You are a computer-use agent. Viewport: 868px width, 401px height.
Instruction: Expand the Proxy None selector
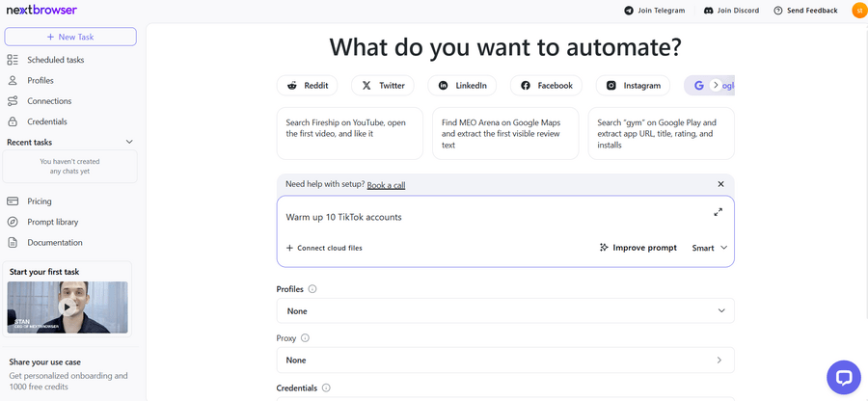click(x=504, y=361)
